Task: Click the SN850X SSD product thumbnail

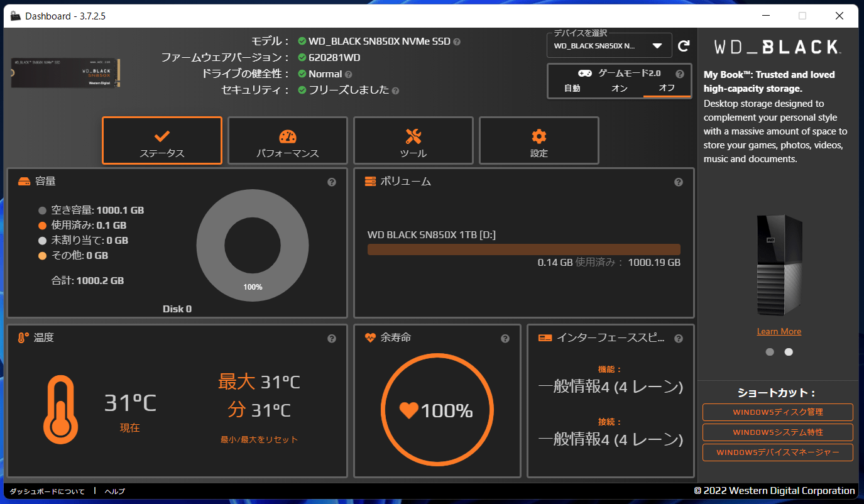Action: [66, 73]
